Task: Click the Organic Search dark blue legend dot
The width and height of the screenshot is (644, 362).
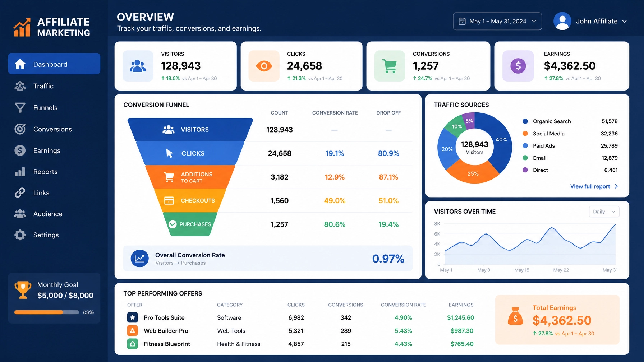Action: [x=525, y=121]
